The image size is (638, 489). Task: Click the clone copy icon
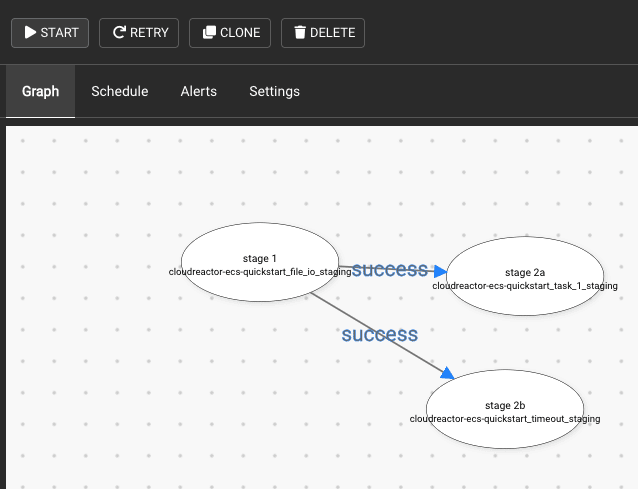tap(209, 32)
